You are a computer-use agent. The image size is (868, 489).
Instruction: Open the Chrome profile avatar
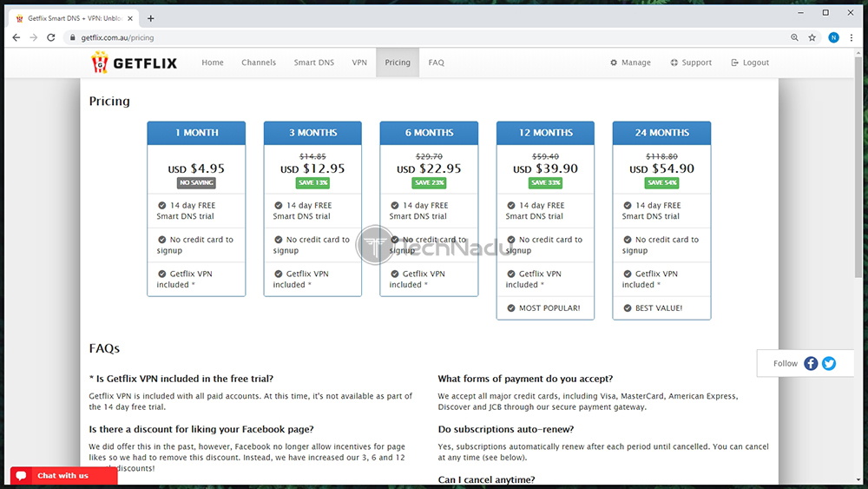(x=833, y=37)
